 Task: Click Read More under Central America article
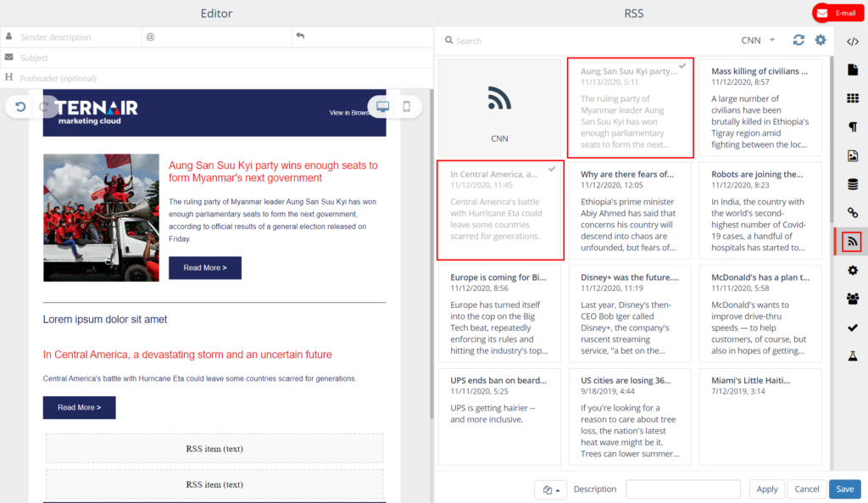pos(79,407)
